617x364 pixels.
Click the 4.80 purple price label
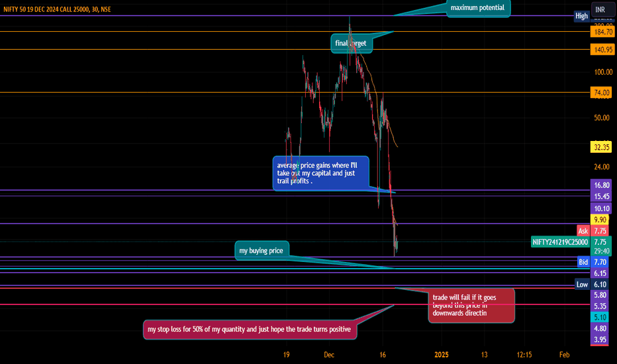pyautogui.click(x=600, y=328)
